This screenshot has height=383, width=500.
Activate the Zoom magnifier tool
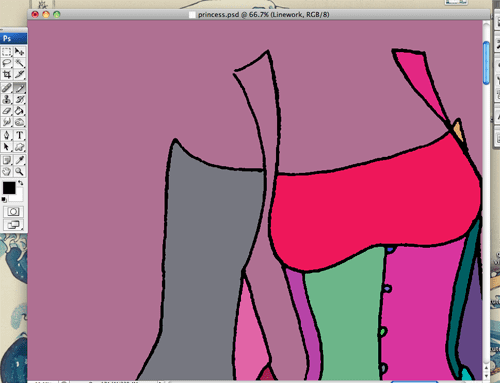click(x=19, y=172)
